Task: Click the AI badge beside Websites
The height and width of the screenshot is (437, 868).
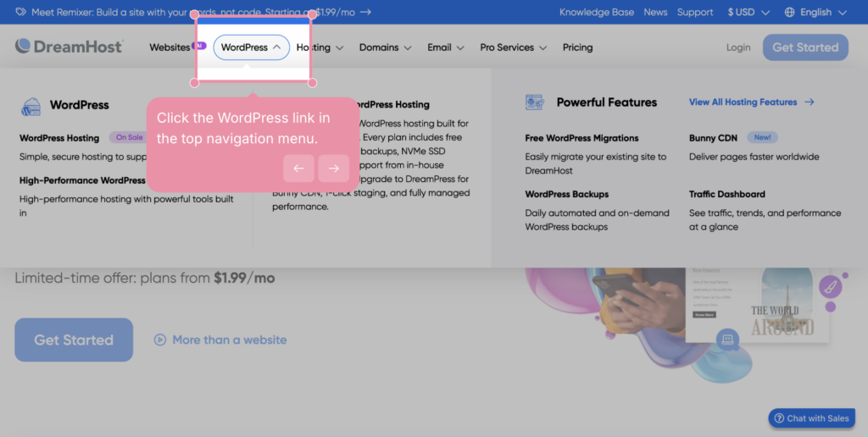Action: (x=198, y=46)
